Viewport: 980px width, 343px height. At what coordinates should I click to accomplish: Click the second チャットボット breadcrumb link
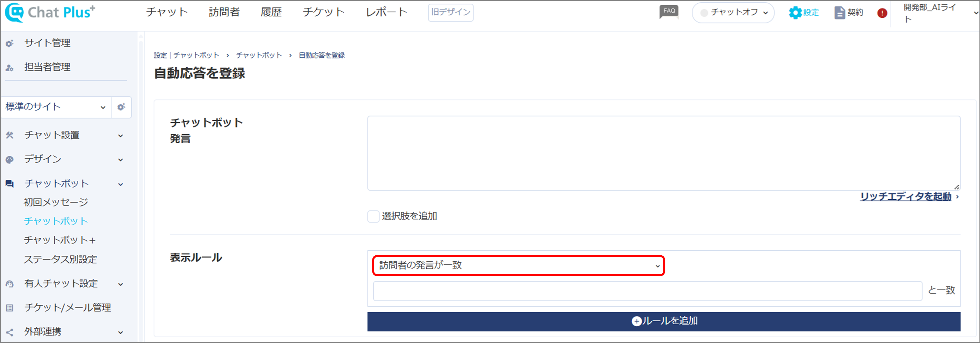pyautogui.click(x=259, y=56)
